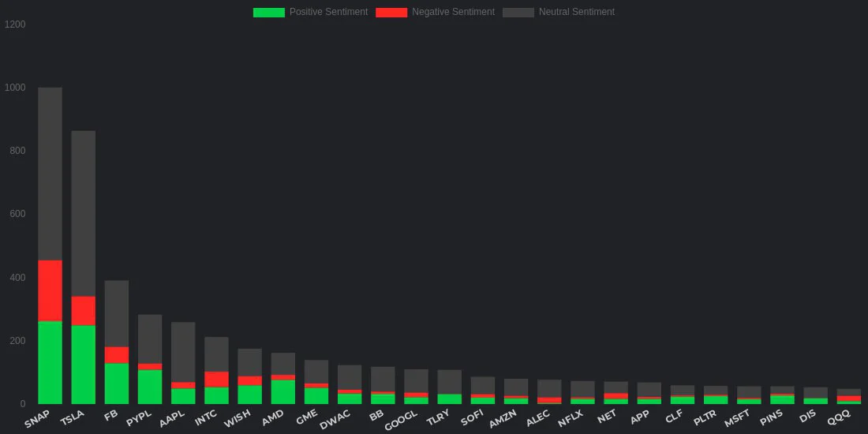This screenshot has height=434, width=868.
Task: Click the TLRY x-axis label
Action: (440, 418)
